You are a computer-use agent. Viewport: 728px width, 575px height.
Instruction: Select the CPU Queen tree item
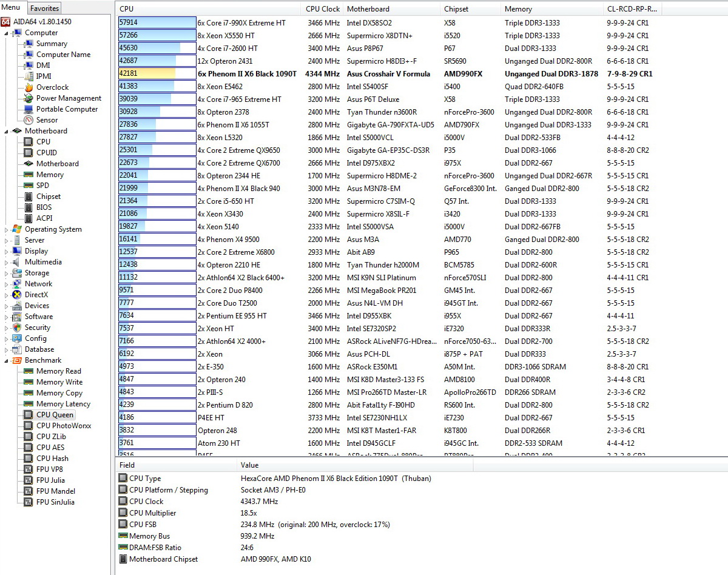click(55, 415)
